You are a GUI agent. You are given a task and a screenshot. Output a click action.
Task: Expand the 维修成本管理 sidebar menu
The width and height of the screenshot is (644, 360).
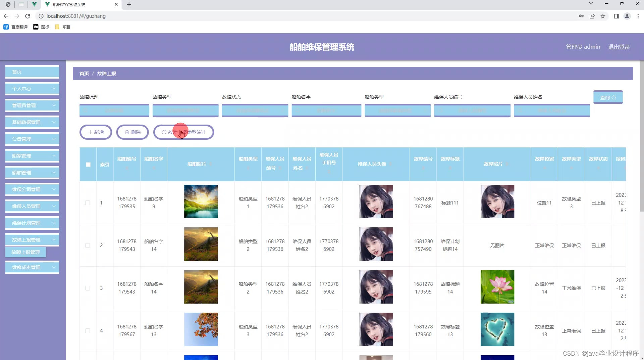pos(32,267)
